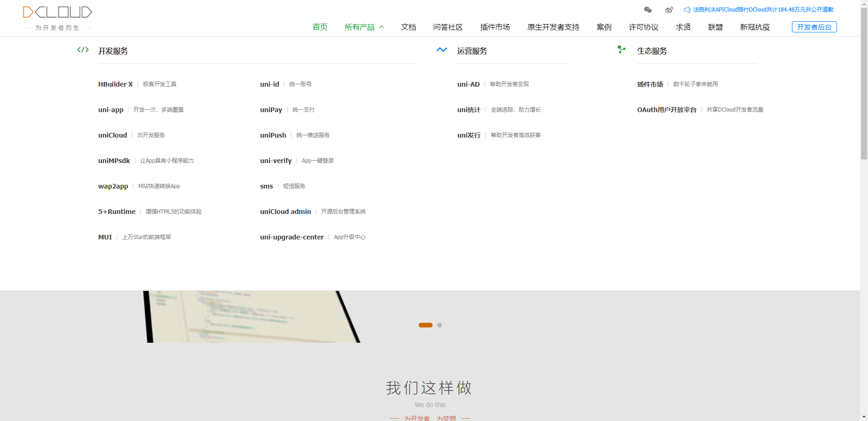868x421 pixels.
Task: Click the laptop banner image
Action: (252, 317)
